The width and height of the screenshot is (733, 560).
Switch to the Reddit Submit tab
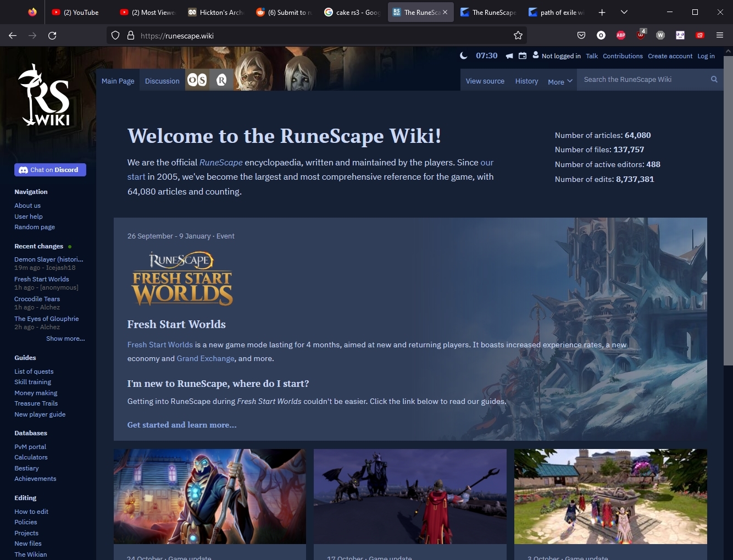284,12
